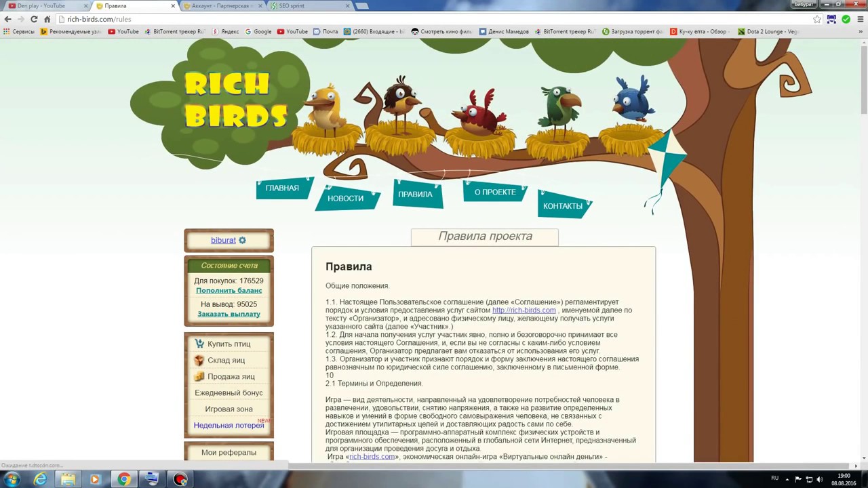
Task: Click the Правила проекта heading tab
Action: pos(485,237)
